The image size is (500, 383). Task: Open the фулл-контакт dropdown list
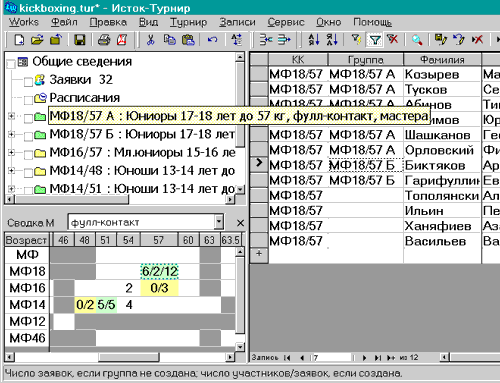(219, 222)
